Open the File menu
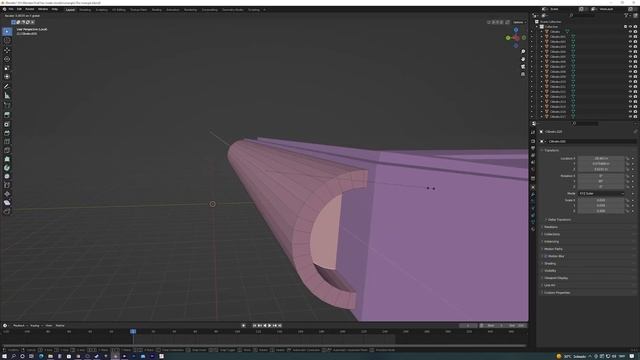 point(11,9)
